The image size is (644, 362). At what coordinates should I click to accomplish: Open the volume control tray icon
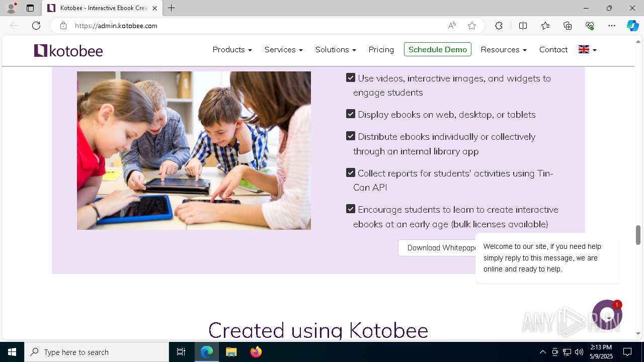[579, 352]
